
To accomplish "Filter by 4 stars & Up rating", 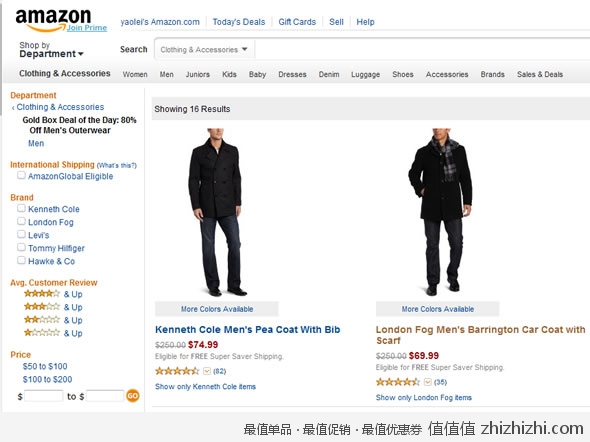I will tap(53, 294).
